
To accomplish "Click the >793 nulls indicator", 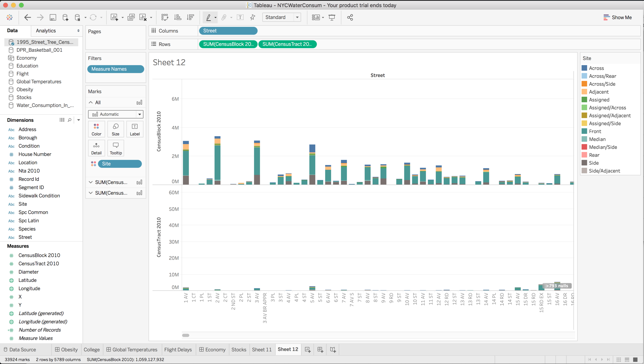I will [x=557, y=286].
